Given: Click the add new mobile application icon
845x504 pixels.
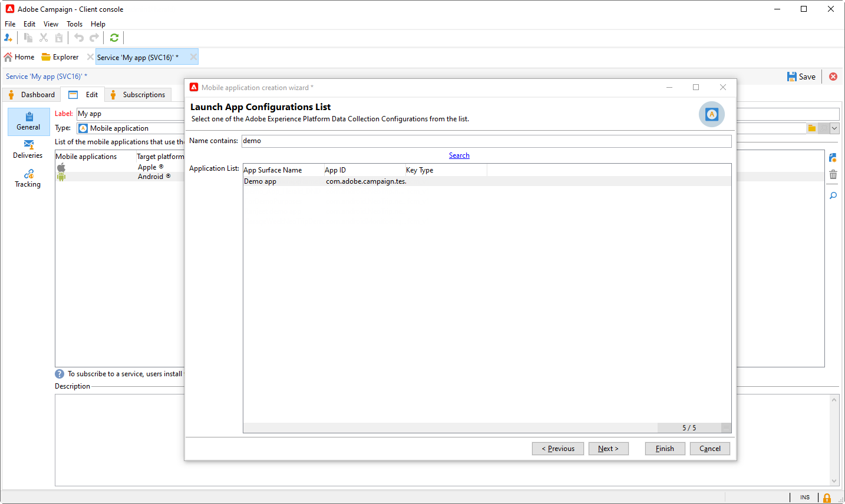Looking at the screenshot, I should pos(833,158).
